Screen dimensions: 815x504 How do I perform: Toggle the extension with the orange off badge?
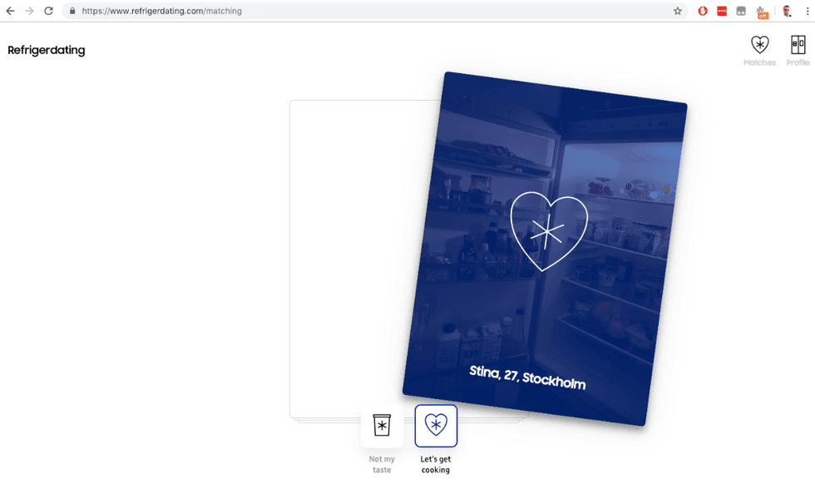click(761, 12)
